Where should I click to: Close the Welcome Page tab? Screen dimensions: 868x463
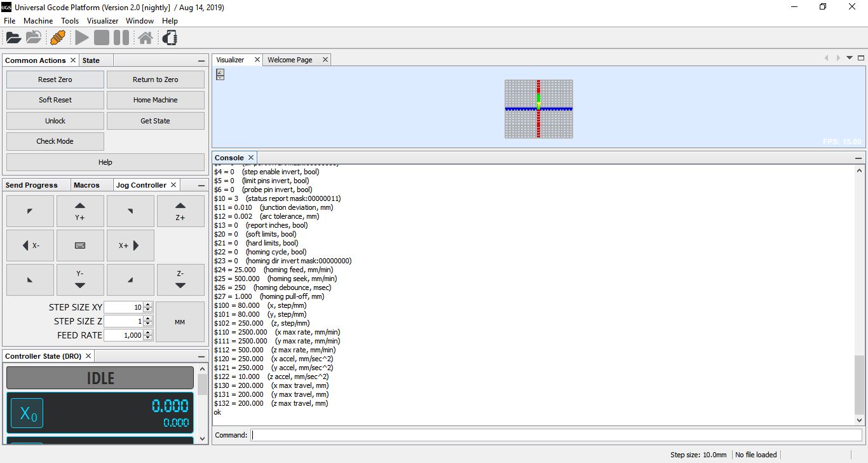[x=325, y=60]
